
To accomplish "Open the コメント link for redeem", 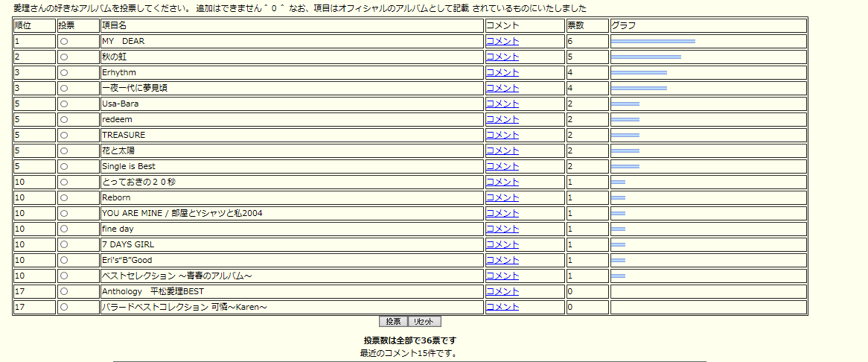I will click(502, 120).
